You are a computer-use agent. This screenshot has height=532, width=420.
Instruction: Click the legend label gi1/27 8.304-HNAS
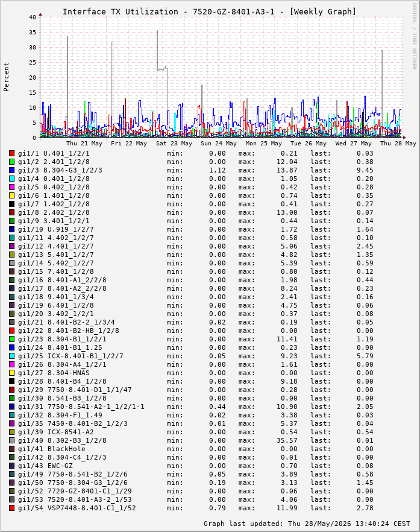[54, 373]
